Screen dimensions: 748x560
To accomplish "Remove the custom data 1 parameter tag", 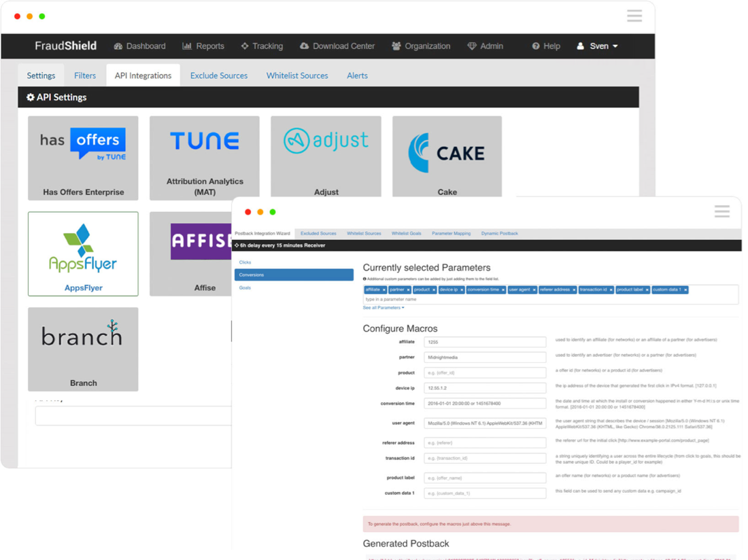I will click(685, 290).
